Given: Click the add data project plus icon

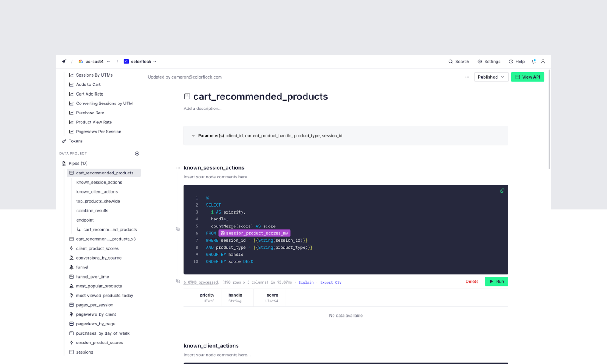Looking at the screenshot, I should (x=137, y=154).
